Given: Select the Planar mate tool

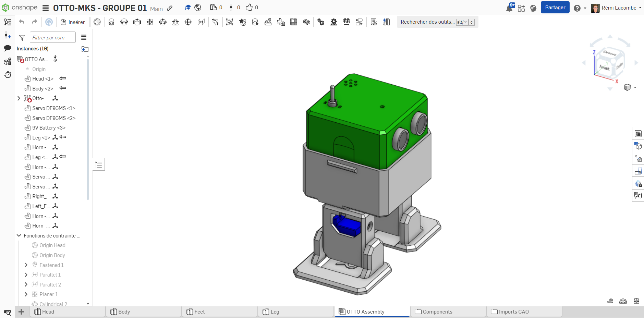Looking at the screenshot, I should tap(150, 22).
